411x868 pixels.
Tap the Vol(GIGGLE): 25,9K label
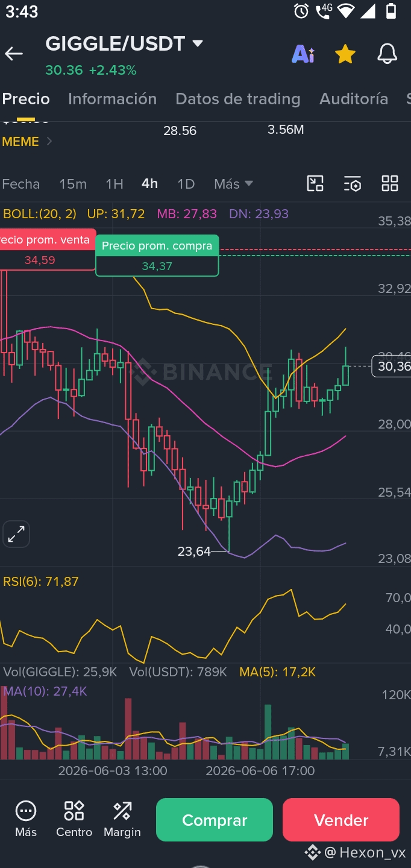(60, 672)
